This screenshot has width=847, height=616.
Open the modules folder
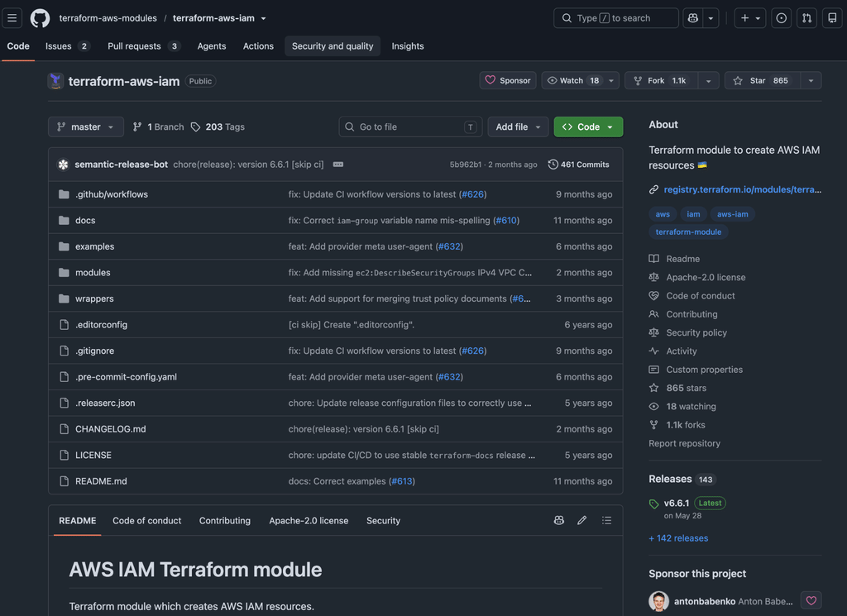[x=93, y=273]
